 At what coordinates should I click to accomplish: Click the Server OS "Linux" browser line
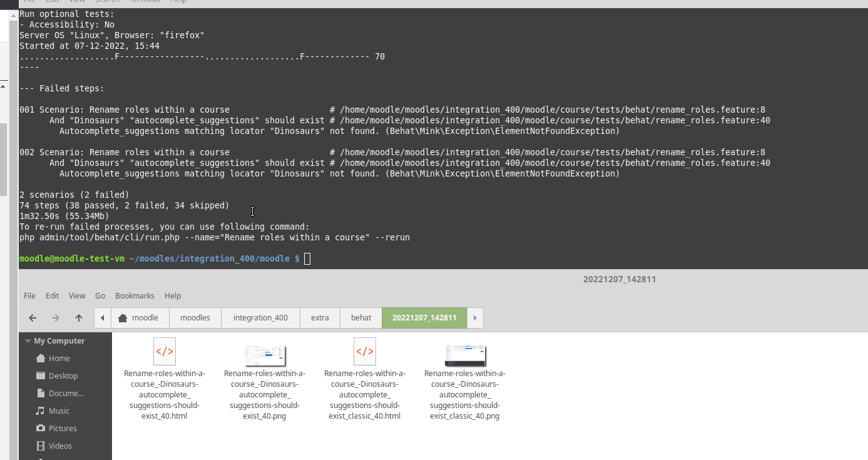pyautogui.click(x=112, y=35)
